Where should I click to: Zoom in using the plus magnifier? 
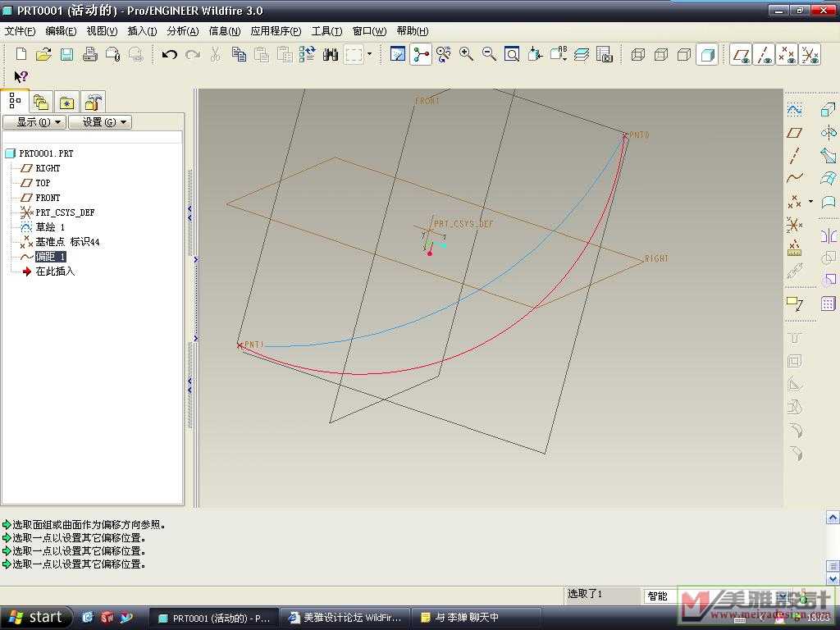pos(466,54)
